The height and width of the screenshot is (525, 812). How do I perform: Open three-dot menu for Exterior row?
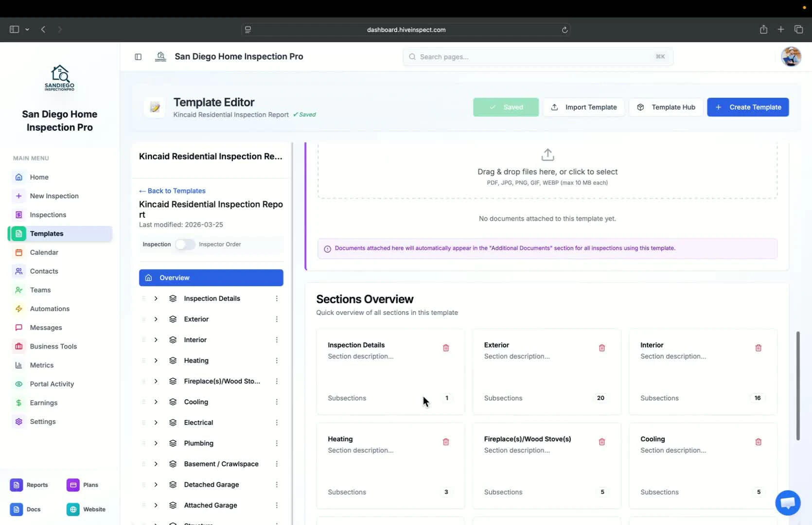277,319
